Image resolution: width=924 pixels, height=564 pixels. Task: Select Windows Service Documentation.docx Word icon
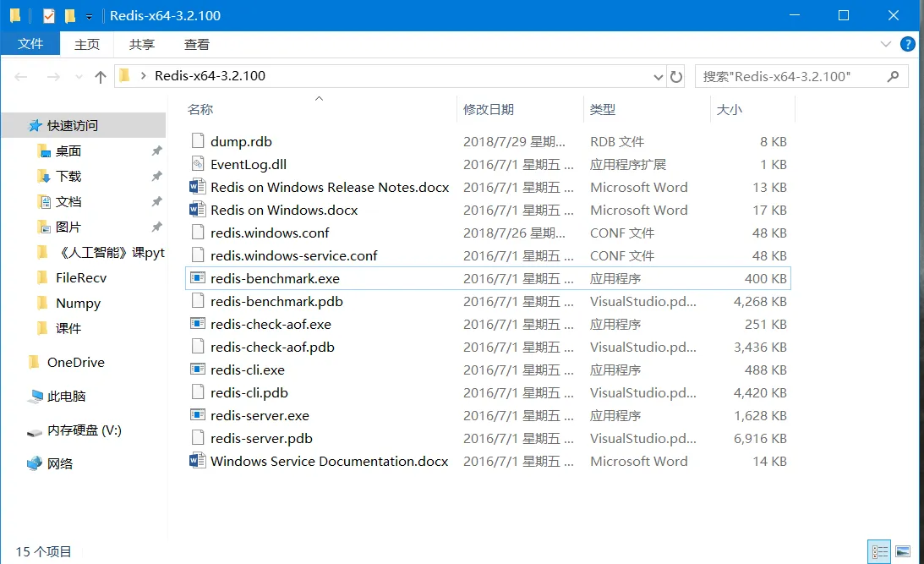coord(198,461)
